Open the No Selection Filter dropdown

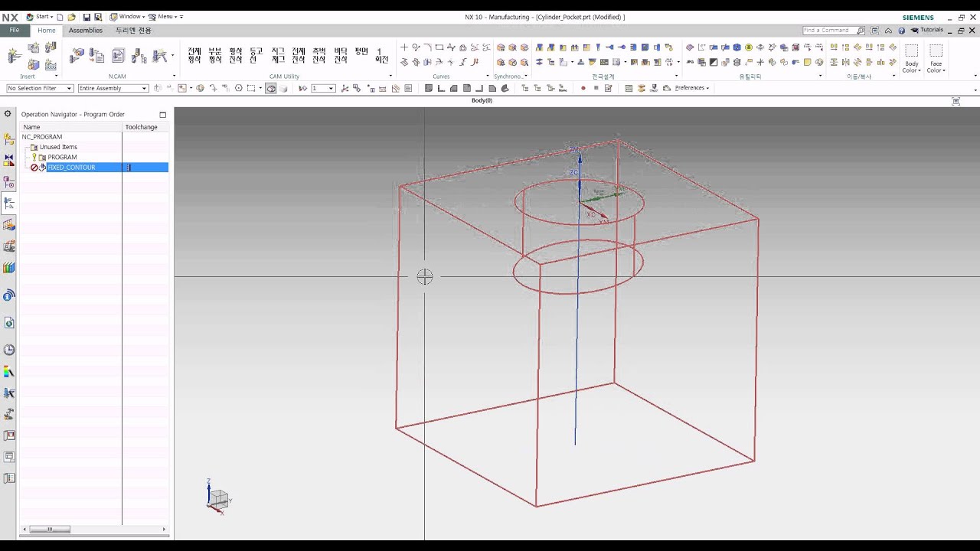(40, 88)
